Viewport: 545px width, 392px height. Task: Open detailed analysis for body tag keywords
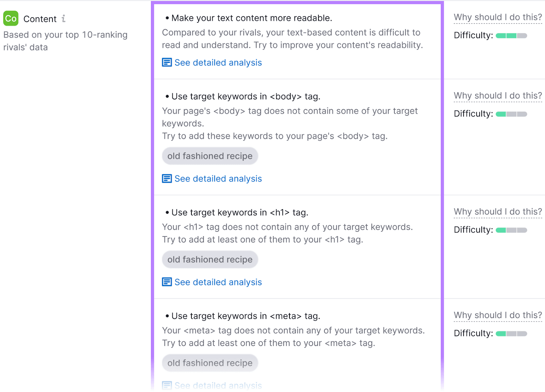218,178
